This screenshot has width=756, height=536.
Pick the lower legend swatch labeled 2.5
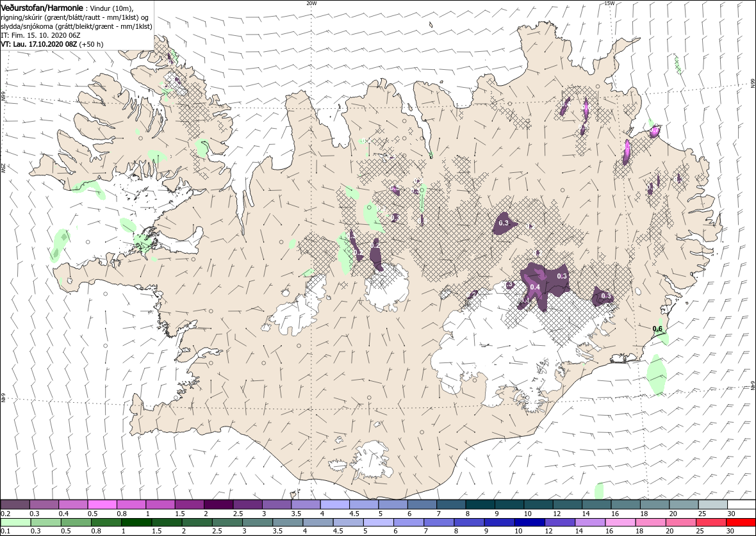[x=227, y=523]
